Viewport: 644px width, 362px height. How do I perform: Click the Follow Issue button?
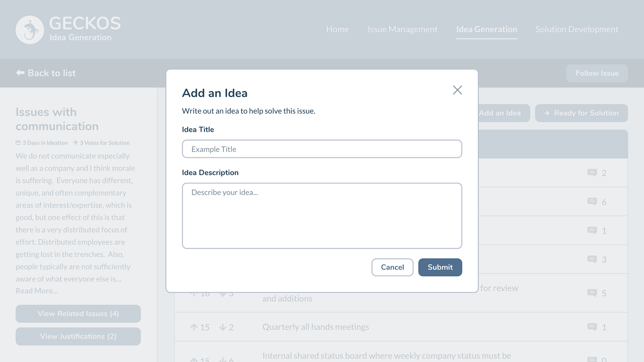coord(597,73)
